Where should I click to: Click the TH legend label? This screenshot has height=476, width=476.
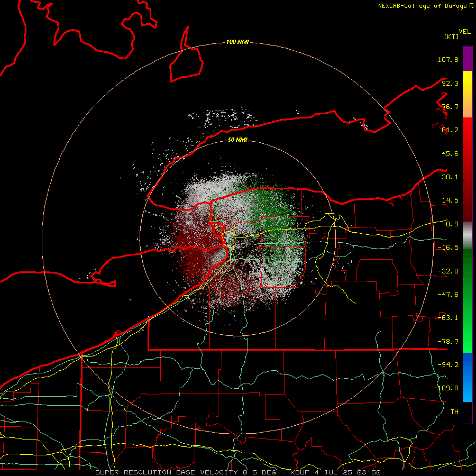tap(454, 412)
